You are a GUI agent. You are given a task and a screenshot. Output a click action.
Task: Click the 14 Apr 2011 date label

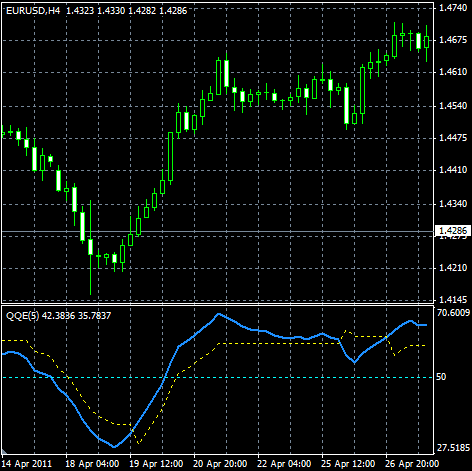[27, 464]
